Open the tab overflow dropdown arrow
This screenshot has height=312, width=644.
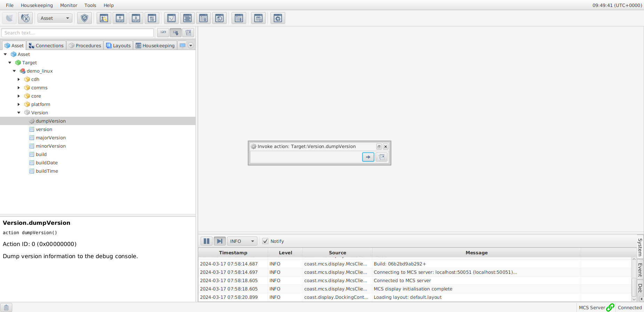[x=191, y=46]
